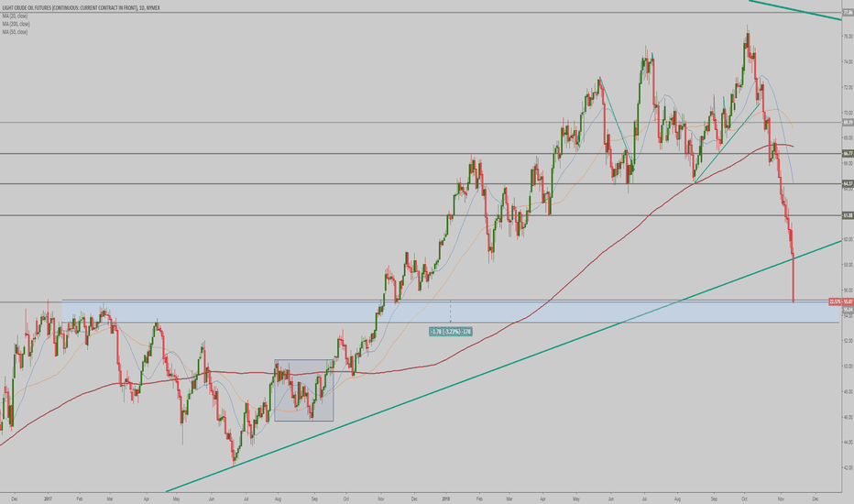Screen dimensions: 854x504
Task: Select the Light Crude Oil Futures chart title
Action: (82, 8)
